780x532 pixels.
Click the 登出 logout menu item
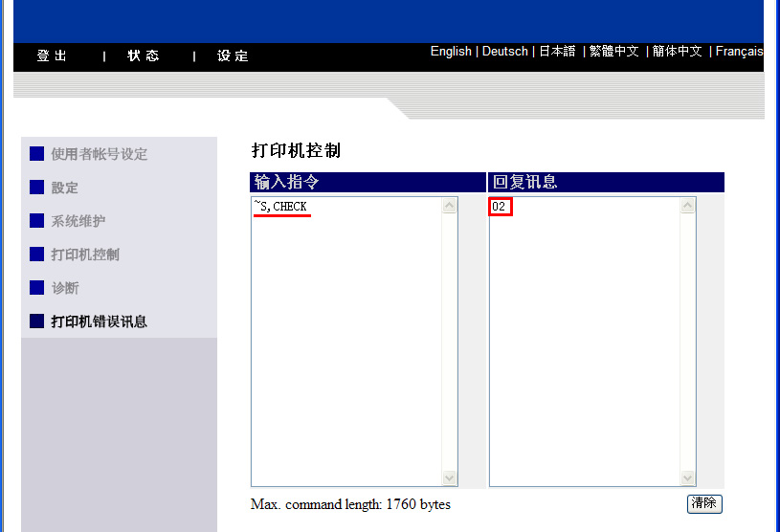(52, 56)
